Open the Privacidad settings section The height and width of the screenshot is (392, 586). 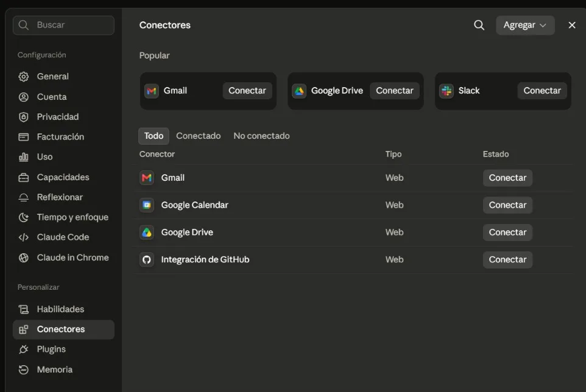click(x=63, y=117)
